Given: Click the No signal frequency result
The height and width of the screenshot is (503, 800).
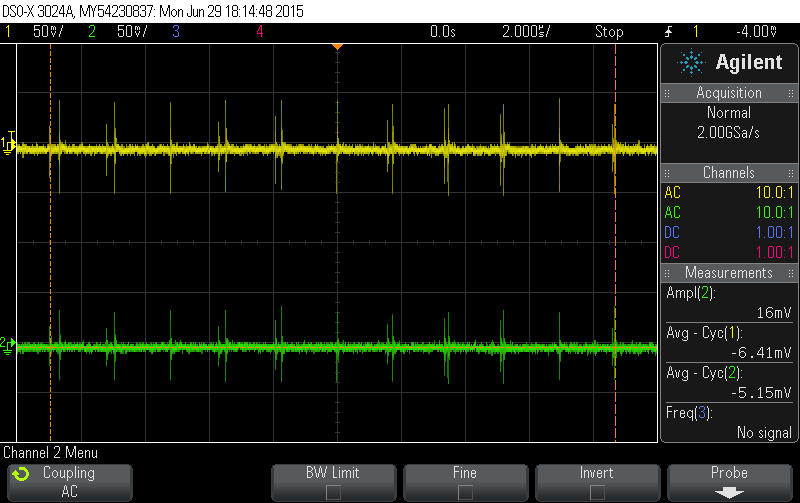Looking at the screenshot, I should tap(764, 433).
